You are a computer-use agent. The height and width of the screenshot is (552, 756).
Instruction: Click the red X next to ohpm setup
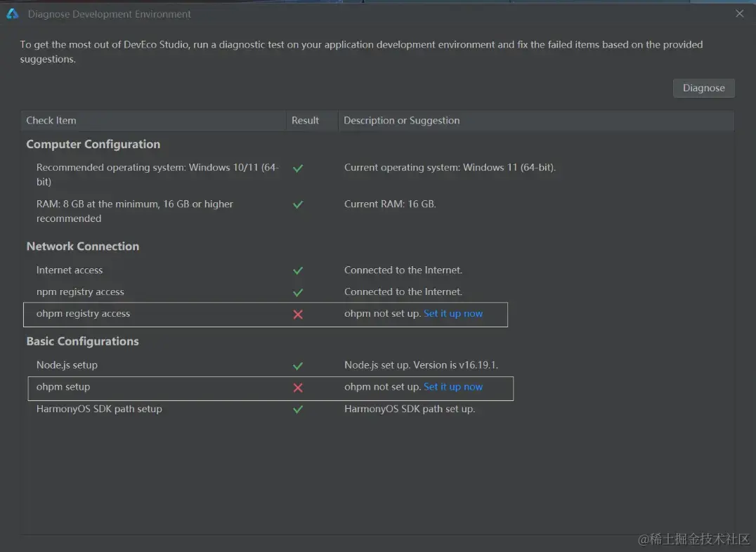point(298,388)
